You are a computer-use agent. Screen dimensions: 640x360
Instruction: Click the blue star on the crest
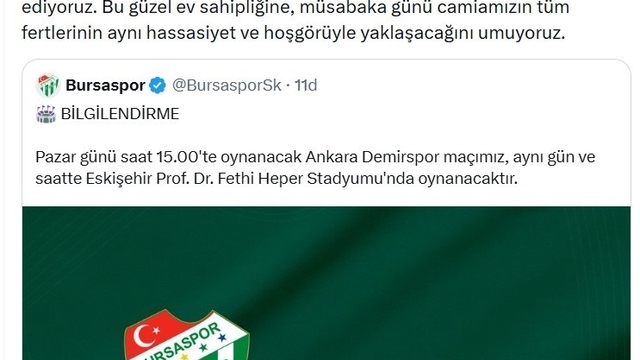click(x=222, y=338)
